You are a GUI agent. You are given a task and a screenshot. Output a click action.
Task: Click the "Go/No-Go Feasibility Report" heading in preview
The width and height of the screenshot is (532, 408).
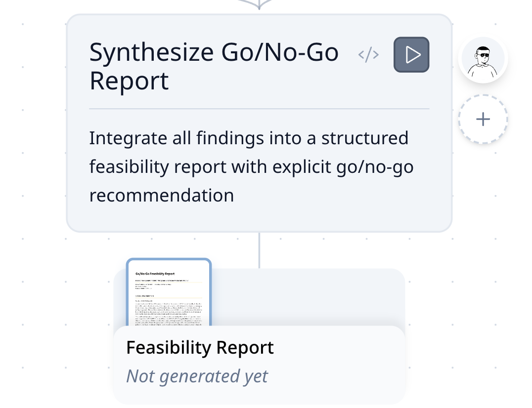(155, 274)
